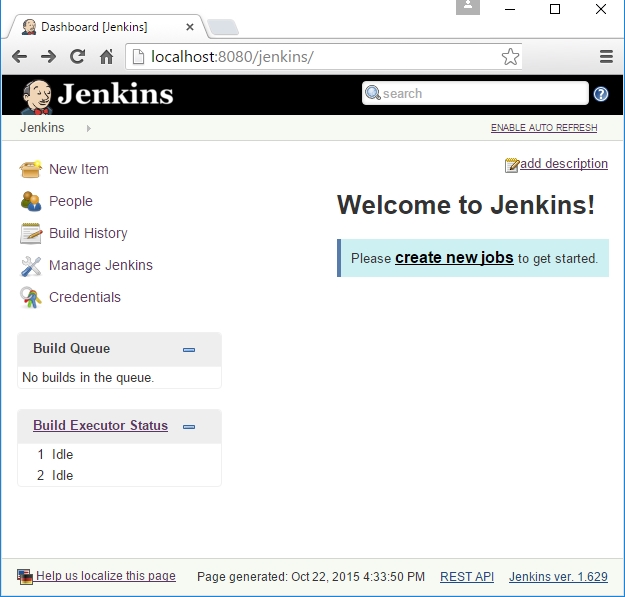Open the browser home page button

[106, 57]
